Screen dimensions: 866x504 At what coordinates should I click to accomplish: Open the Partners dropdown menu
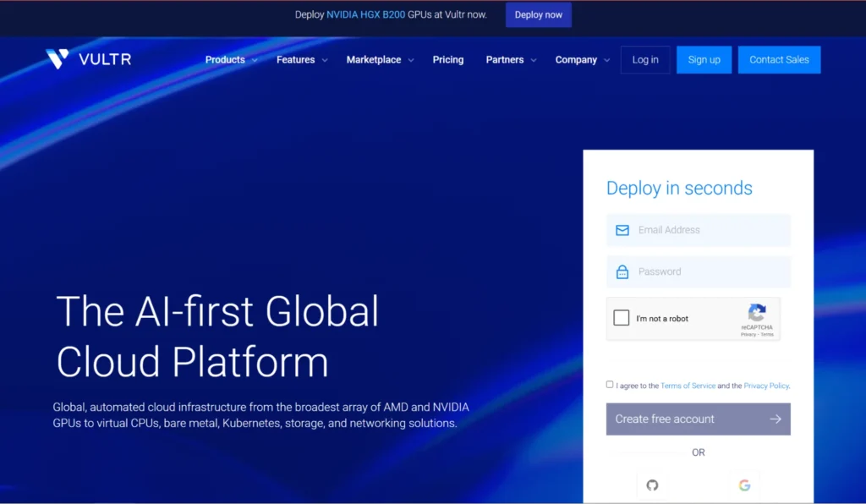pos(511,60)
